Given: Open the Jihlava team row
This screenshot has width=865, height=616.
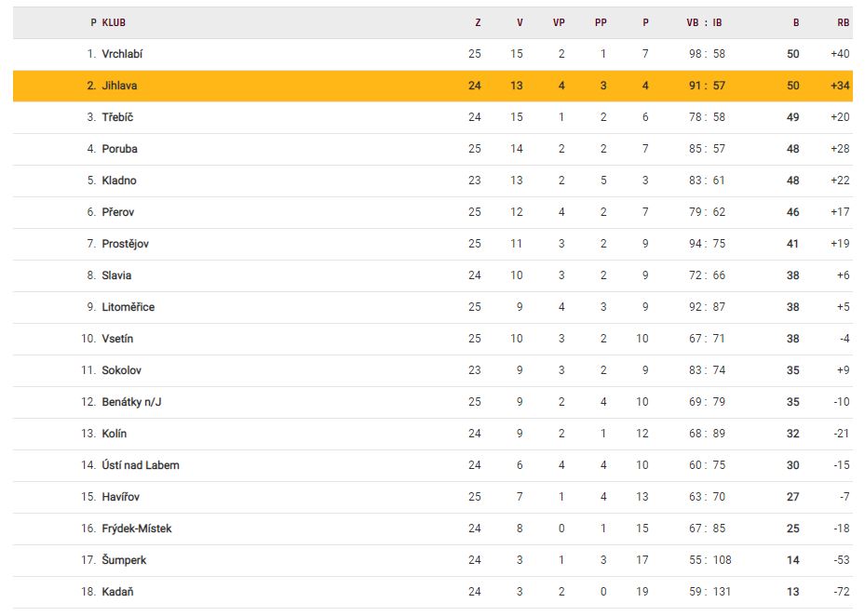Looking at the screenshot, I should coord(118,86).
